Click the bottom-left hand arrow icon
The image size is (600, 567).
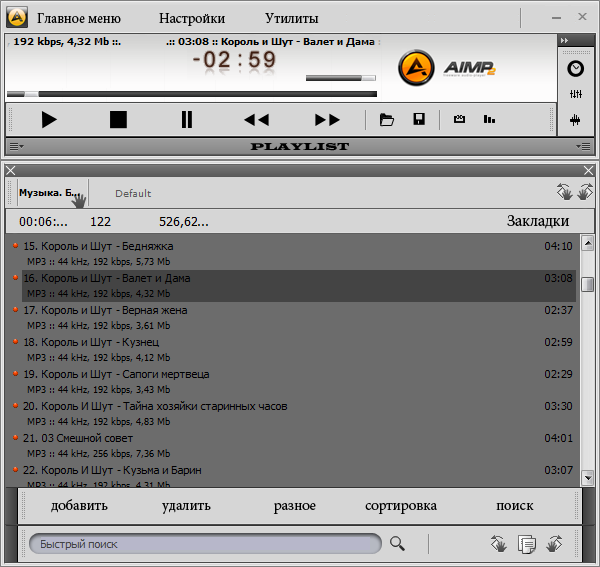pyautogui.click(x=499, y=544)
